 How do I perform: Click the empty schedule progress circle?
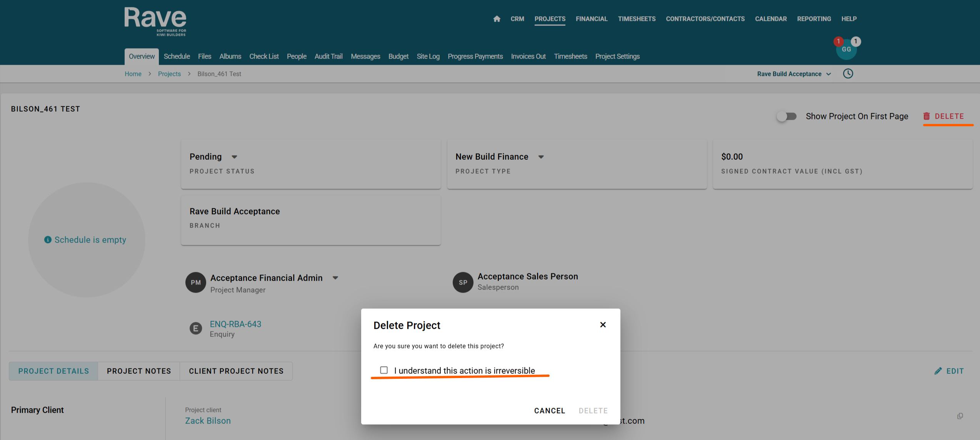[x=87, y=240]
